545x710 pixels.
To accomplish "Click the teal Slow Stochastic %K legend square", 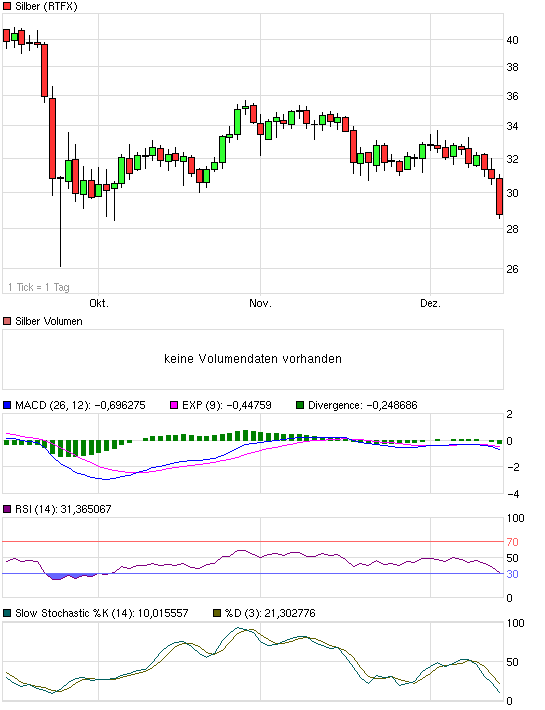I will click(x=7, y=614).
